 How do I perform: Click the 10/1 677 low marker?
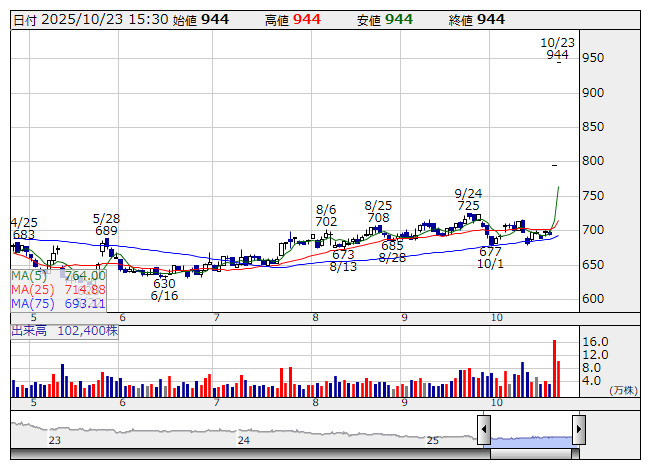(x=490, y=257)
